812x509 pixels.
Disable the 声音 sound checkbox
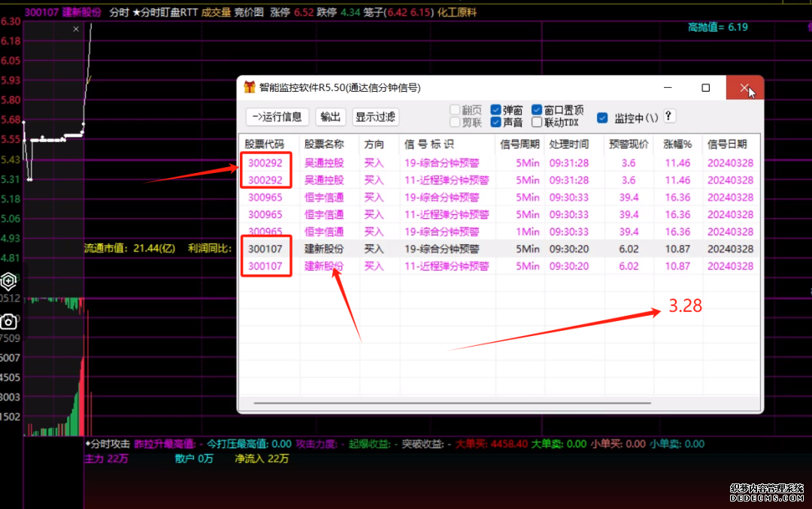tap(496, 122)
